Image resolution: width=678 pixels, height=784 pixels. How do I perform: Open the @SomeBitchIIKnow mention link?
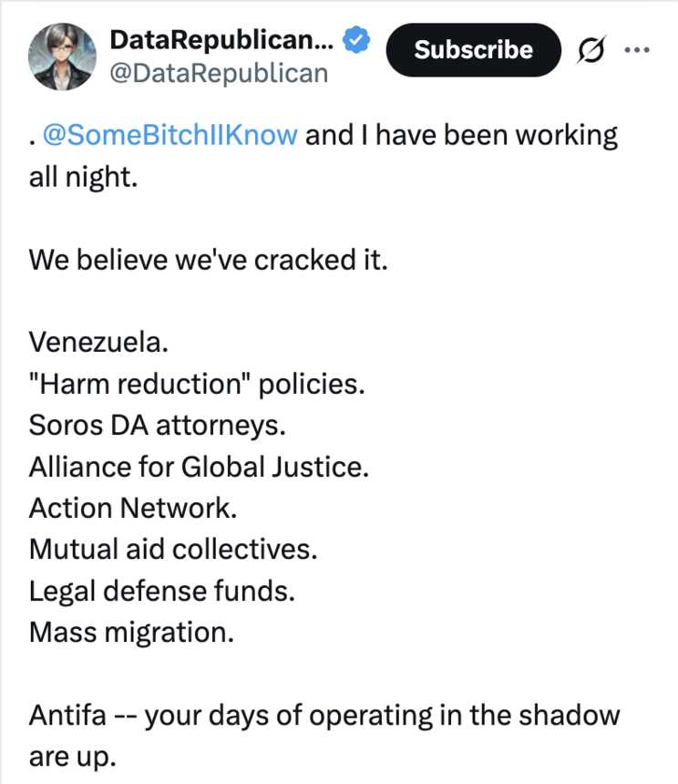pyautogui.click(x=170, y=135)
